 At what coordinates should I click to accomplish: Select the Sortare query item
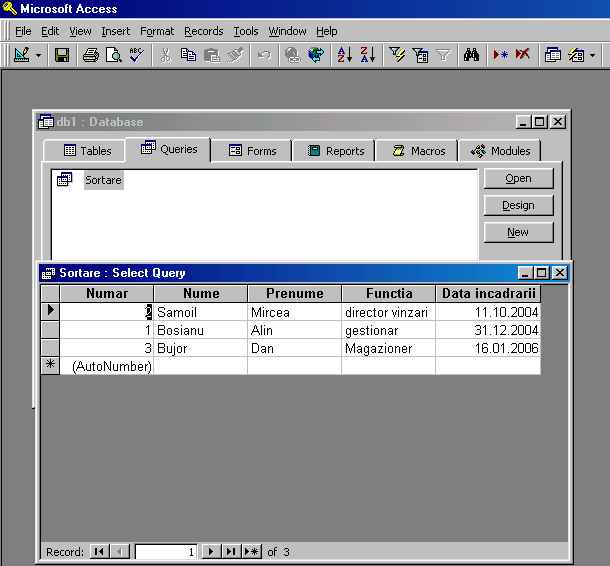[102, 181]
